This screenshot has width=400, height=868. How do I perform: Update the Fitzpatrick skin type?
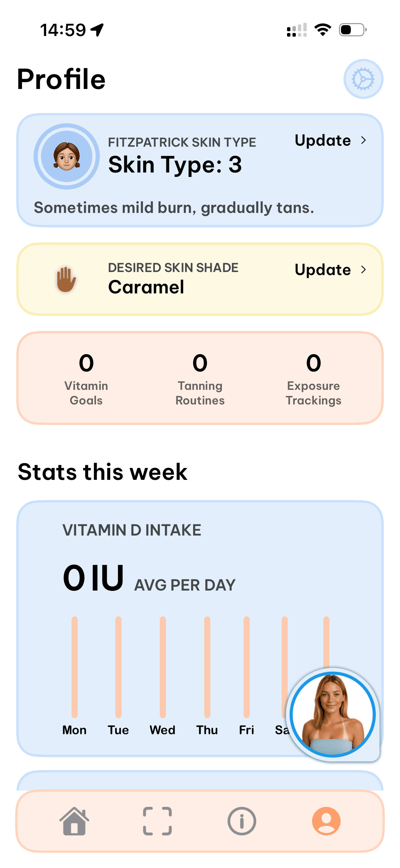(x=323, y=140)
